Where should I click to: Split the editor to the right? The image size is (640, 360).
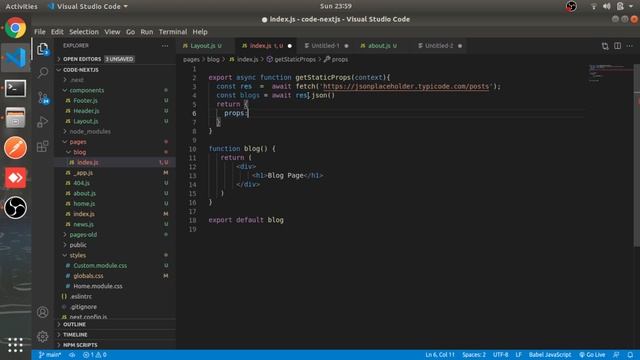tap(618, 46)
